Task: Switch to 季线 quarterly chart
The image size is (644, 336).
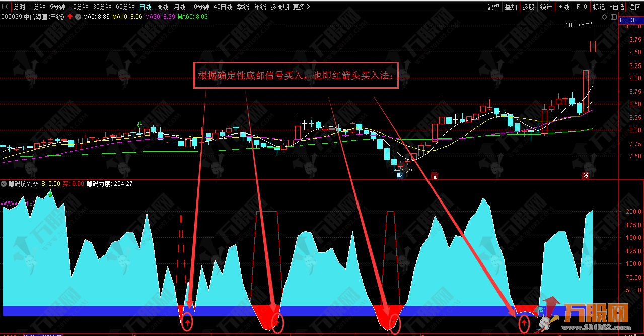Action: tap(243, 7)
